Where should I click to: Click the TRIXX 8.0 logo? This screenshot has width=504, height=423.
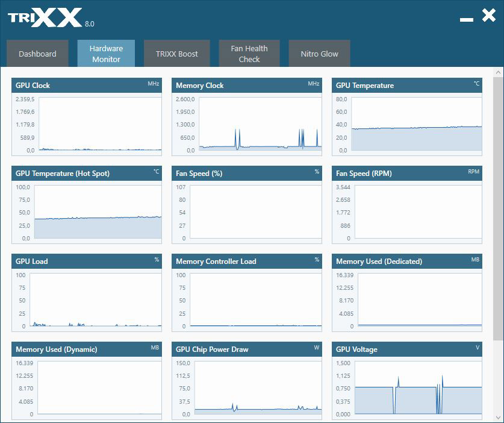51,17
